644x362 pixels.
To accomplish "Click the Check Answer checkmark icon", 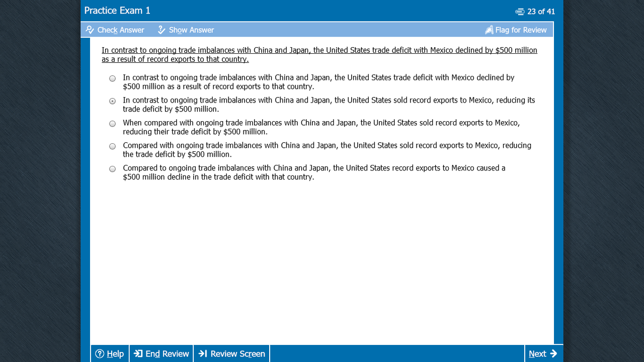I will [90, 30].
